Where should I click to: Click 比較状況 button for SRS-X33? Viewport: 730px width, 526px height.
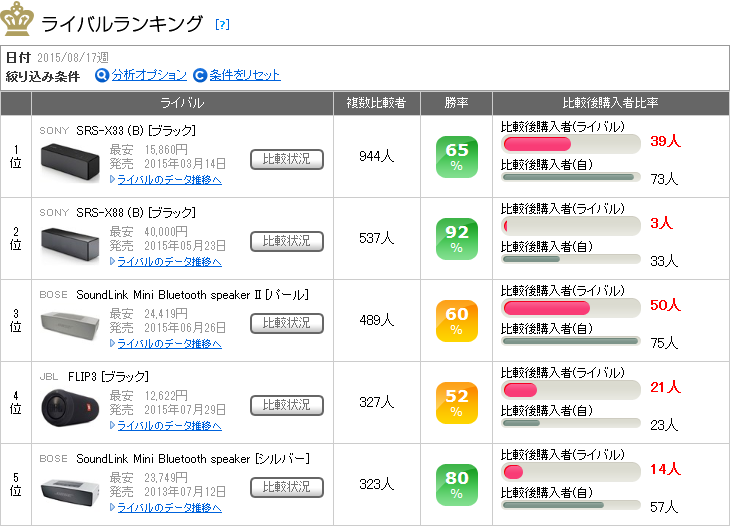[x=286, y=160]
